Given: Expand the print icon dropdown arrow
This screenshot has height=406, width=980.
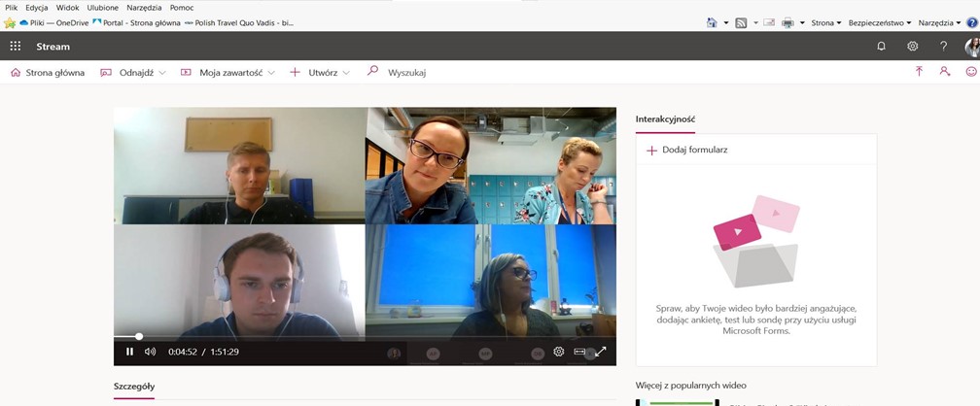Looking at the screenshot, I should point(802,23).
